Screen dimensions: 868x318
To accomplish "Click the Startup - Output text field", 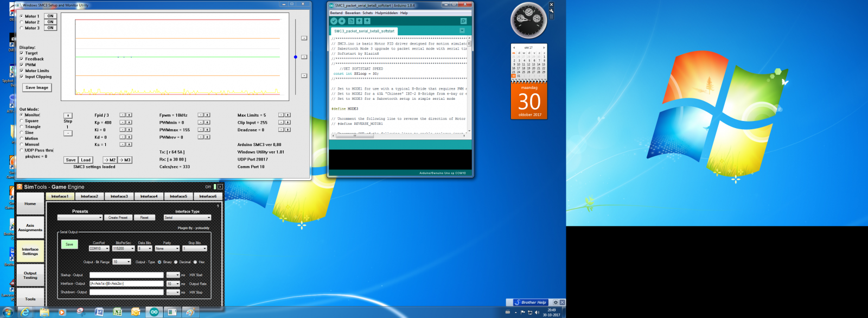I will click(x=126, y=275).
